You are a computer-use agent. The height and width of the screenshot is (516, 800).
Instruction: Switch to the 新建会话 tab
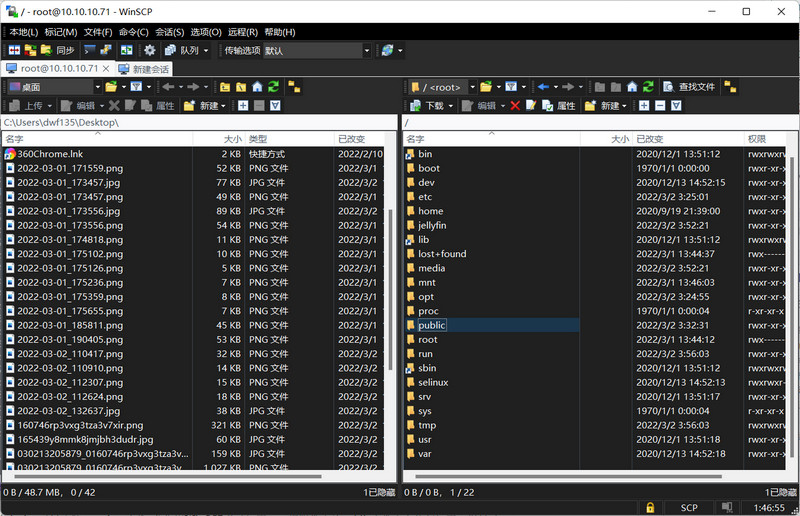coord(144,69)
